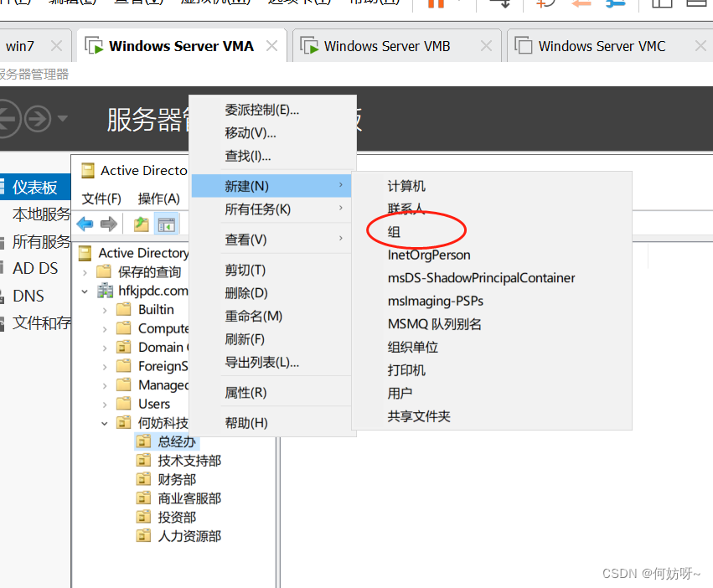Switch to Windows Server VMB tab
713x588 pixels.
tap(386, 46)
